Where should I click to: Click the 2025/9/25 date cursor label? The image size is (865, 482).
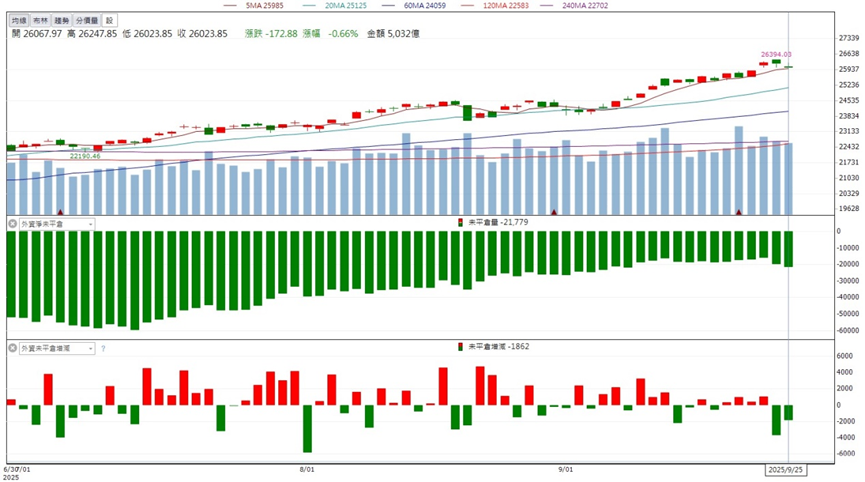(x=786, y=470)
